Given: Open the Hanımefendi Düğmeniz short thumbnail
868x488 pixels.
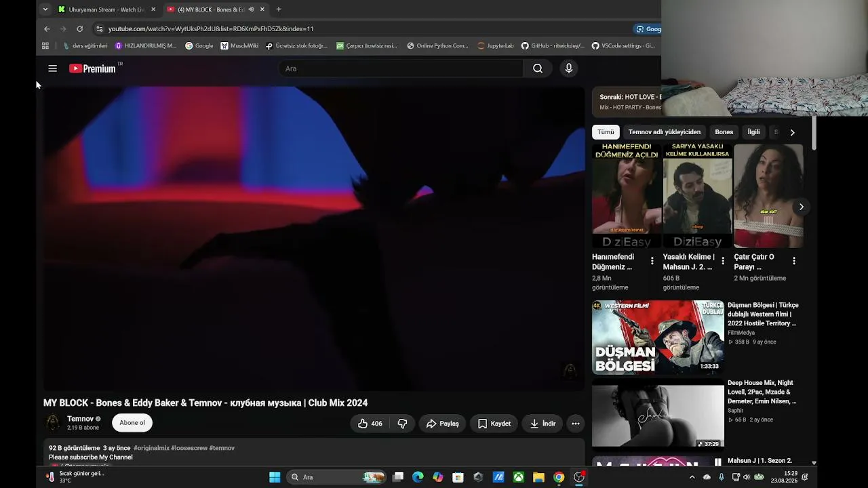Looking at the screenshot, I should (x=627, y=196).
